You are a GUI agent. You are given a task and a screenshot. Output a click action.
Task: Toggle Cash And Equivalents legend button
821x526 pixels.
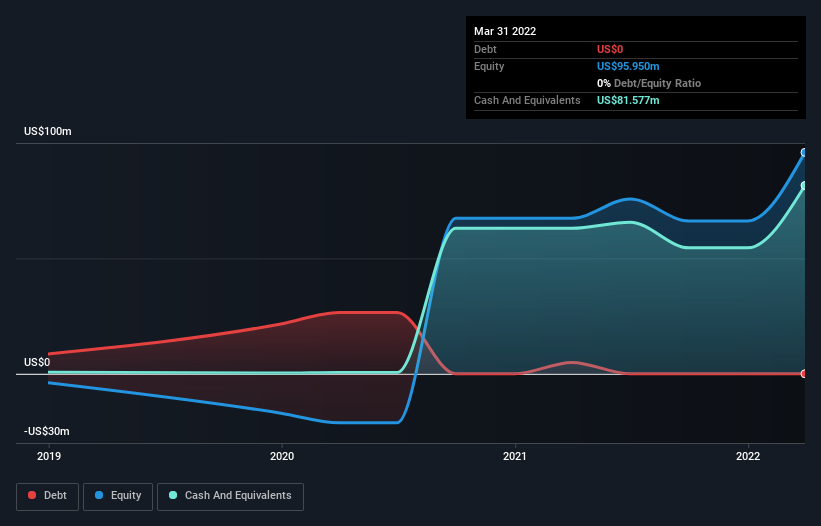point(230,496)
